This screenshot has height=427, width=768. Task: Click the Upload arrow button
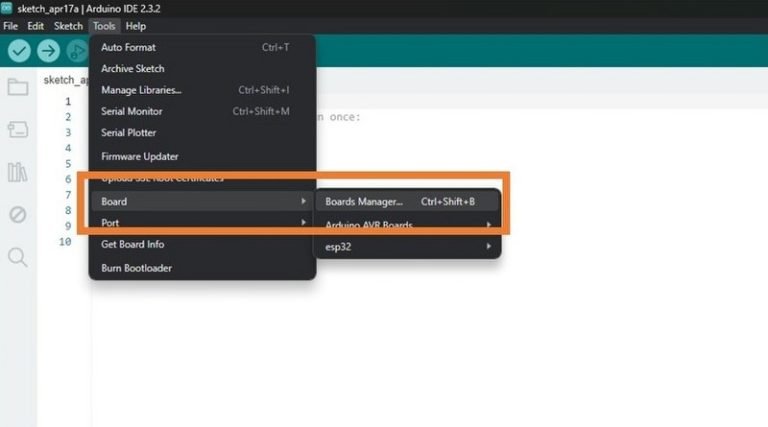coord(48,51)
